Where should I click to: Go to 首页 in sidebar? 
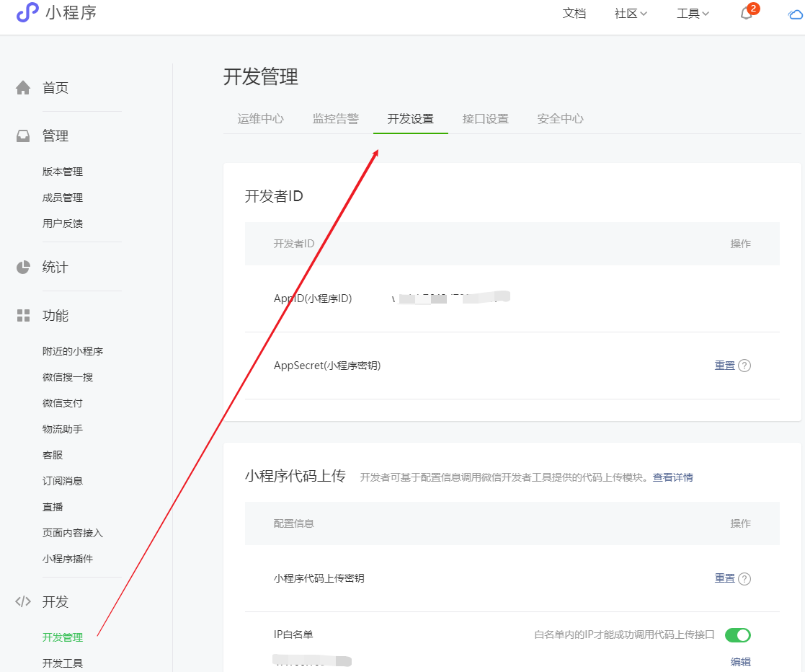click(x=55, y=88)
